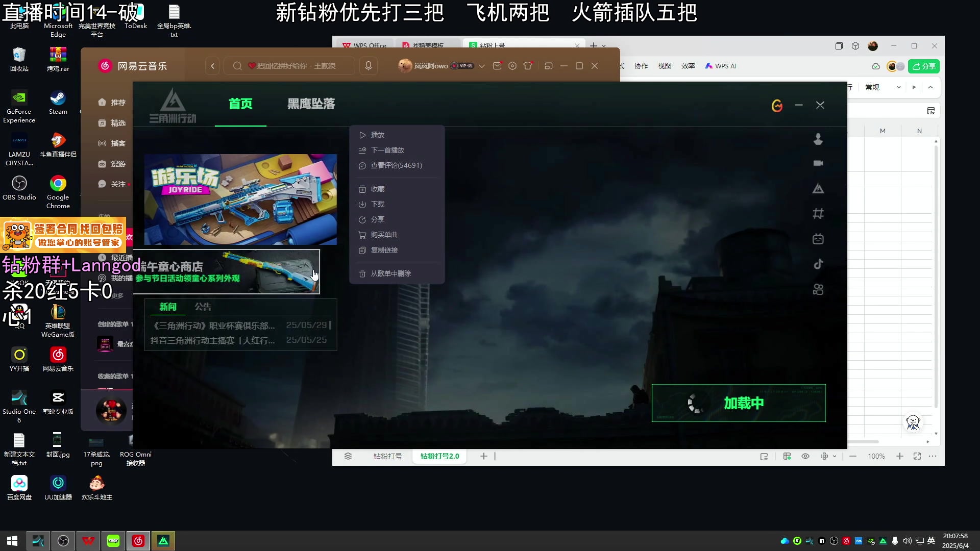Viewport: 980px width, 551px height.
Task: Open the 新闻 news tab
Action: pos(168,307)
